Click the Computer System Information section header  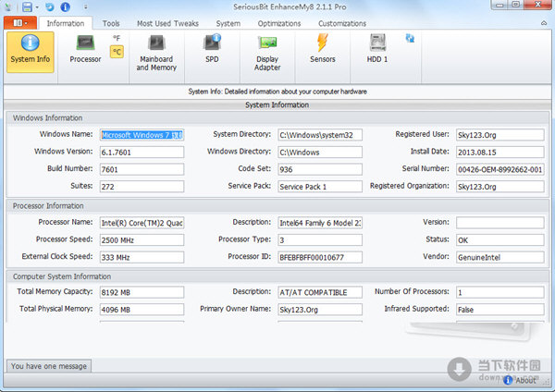(277, 276)
